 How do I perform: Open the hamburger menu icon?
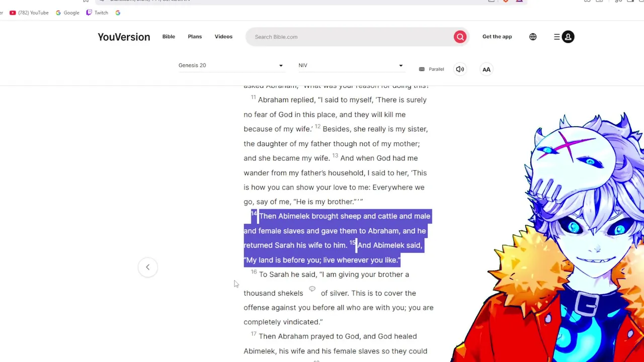click(557, 37)
